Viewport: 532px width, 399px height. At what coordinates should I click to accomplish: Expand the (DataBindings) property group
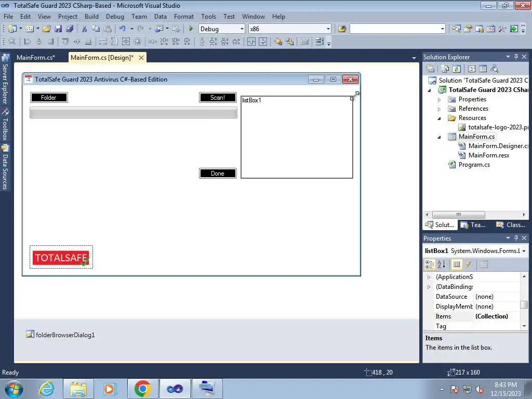pyautogui.click(x=429, y=287)
